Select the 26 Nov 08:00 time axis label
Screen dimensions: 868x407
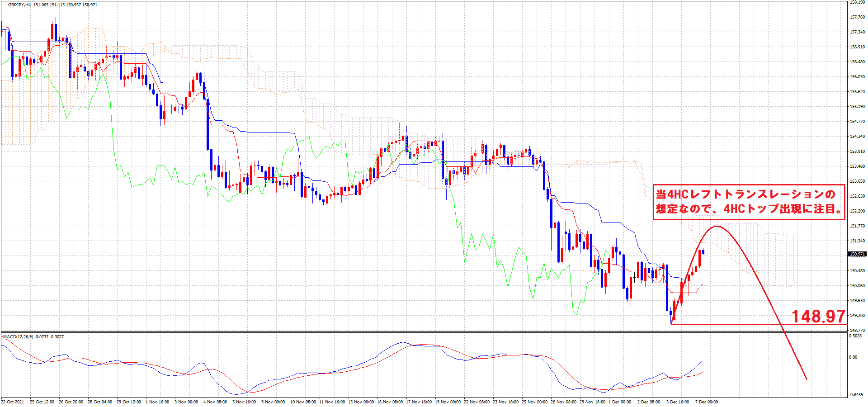563,402
